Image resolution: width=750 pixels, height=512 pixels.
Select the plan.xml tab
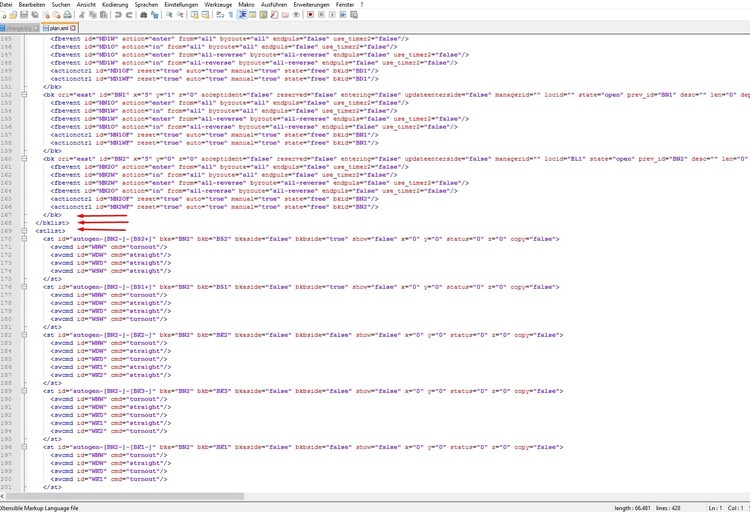[x=59, y=28]
